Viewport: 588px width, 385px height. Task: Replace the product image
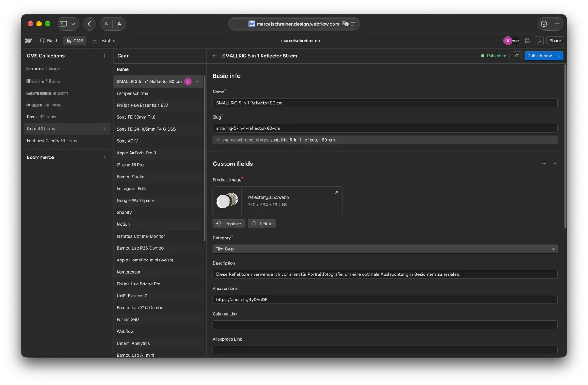coord(229,224)
